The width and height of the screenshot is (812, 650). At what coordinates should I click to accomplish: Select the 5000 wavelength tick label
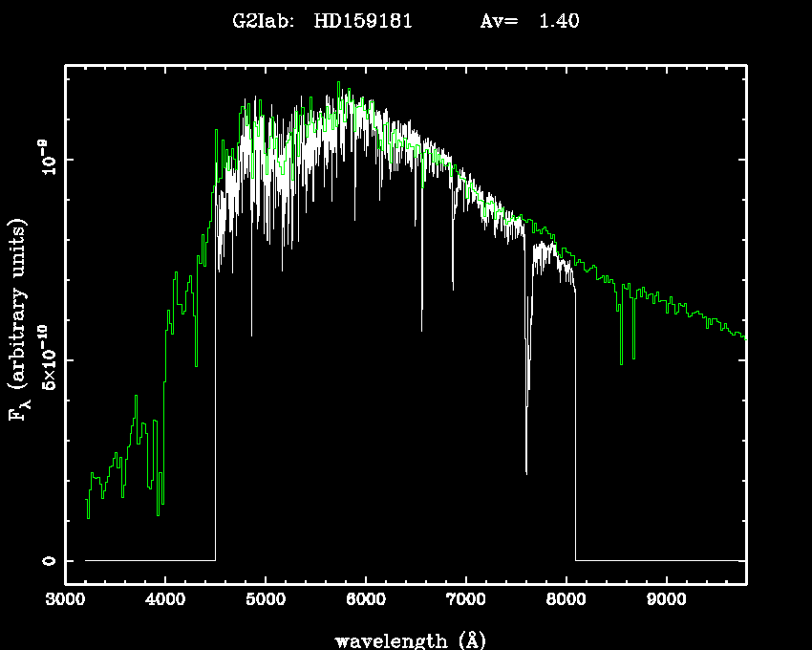pos(265,601)
